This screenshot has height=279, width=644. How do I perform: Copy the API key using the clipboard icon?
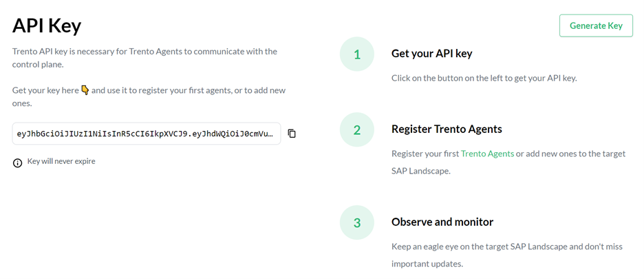(x=292, y=134)
